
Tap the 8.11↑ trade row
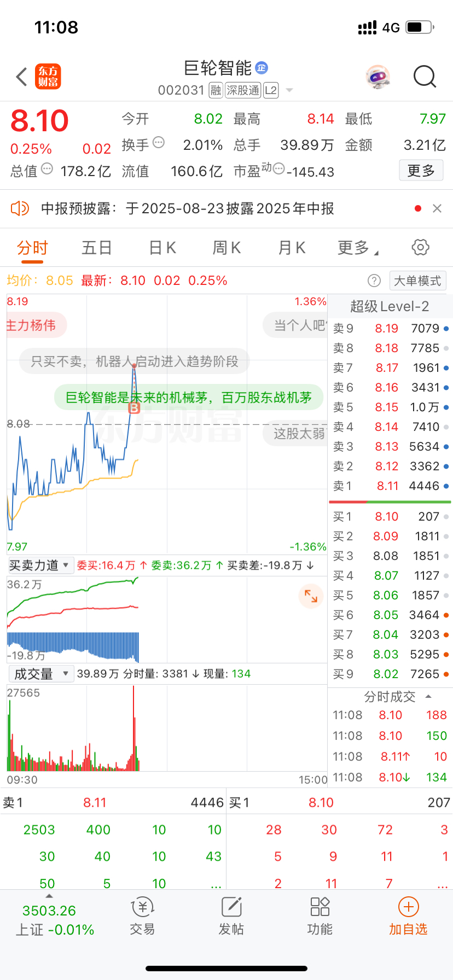point(390,756)
